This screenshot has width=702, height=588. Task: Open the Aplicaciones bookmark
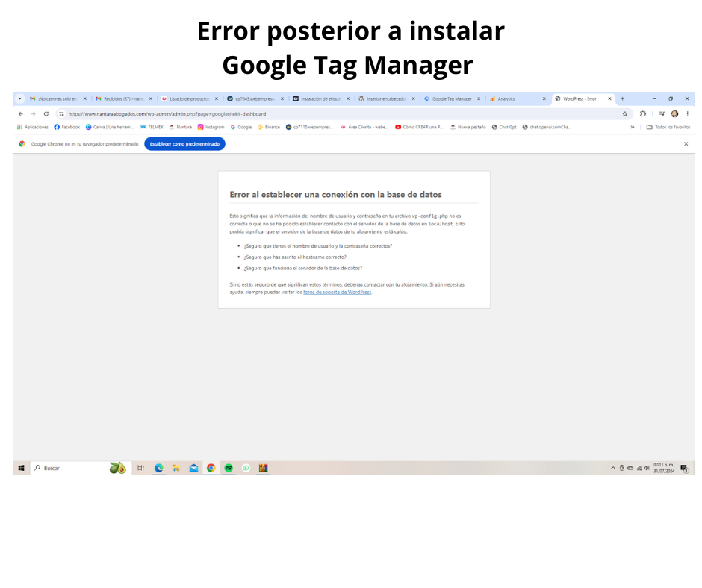coord(33,127)
